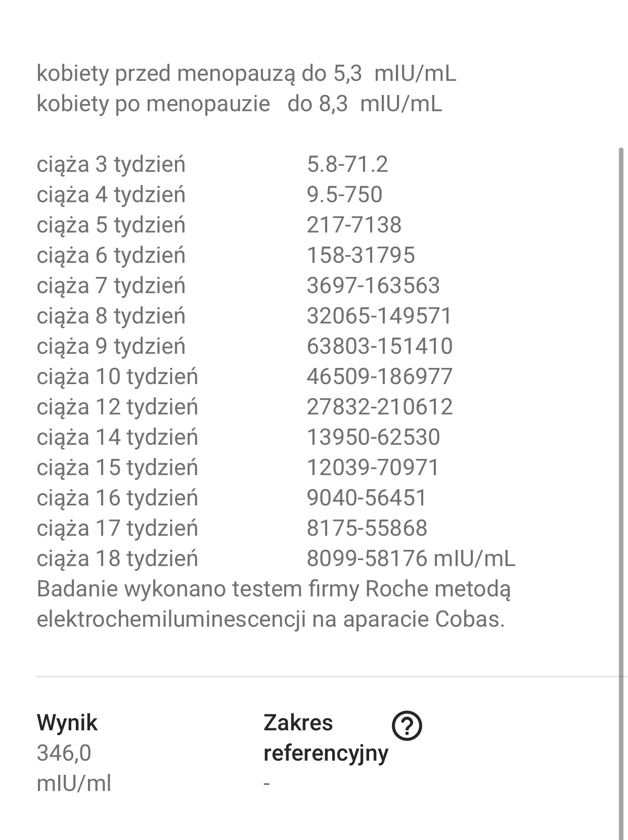Select the ciąża 6 tydzień row label
This screenshot has height=840, width=628.
111,255
